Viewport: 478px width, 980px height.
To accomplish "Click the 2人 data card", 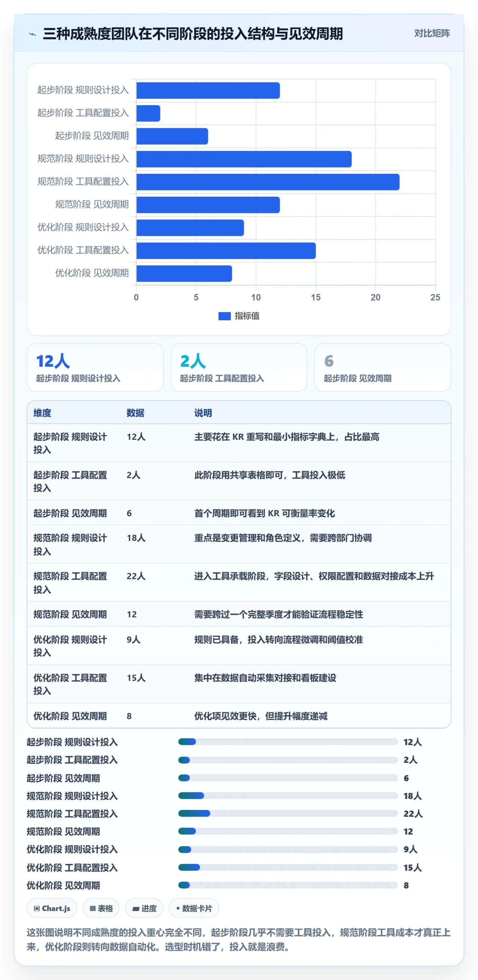I will pyautogui.click(x=239, y=367).
